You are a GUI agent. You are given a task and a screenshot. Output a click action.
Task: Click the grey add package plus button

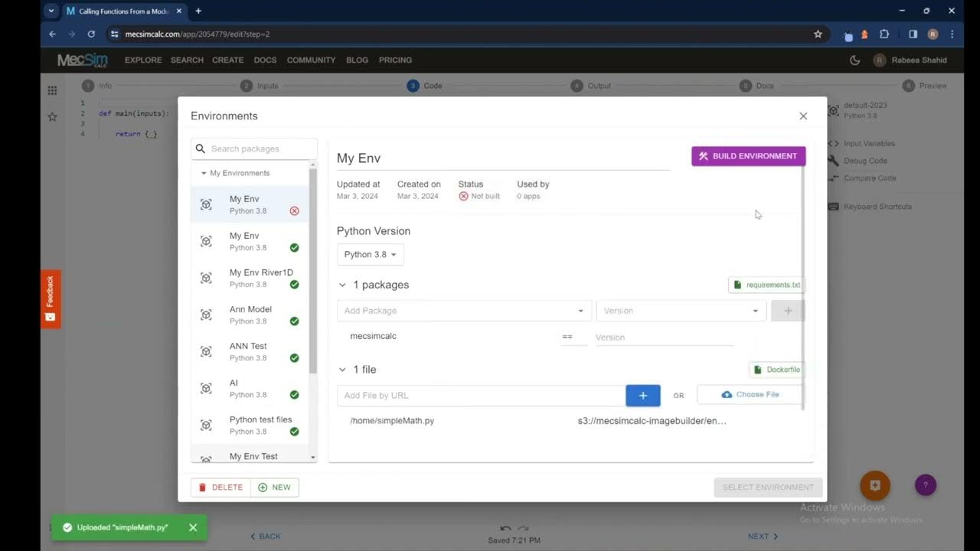(787, 311)
